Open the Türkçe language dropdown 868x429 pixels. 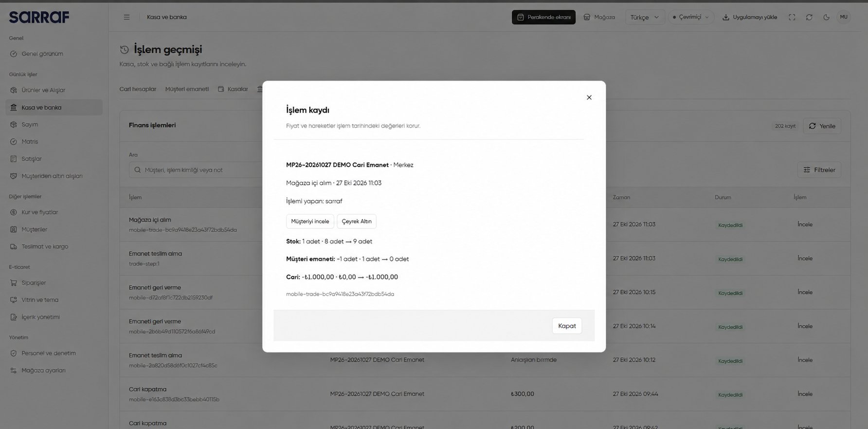point(645,17)
